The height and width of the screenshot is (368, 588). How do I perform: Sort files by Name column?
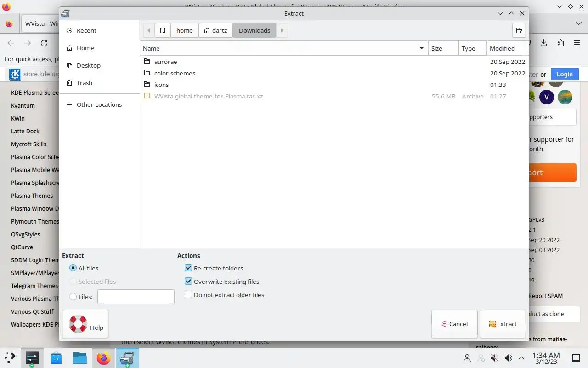[284, 48]
